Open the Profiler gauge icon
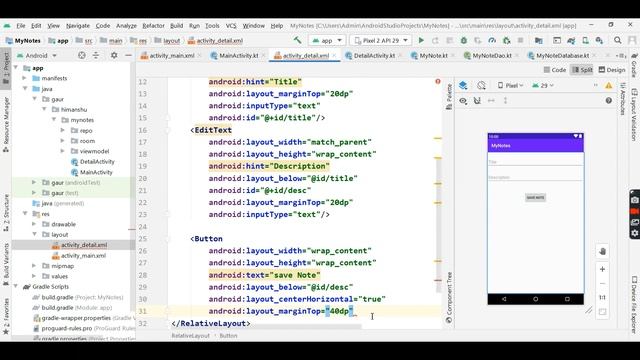Image resolution: width=640 pixels, height=360 pixels. coord(492,40)
